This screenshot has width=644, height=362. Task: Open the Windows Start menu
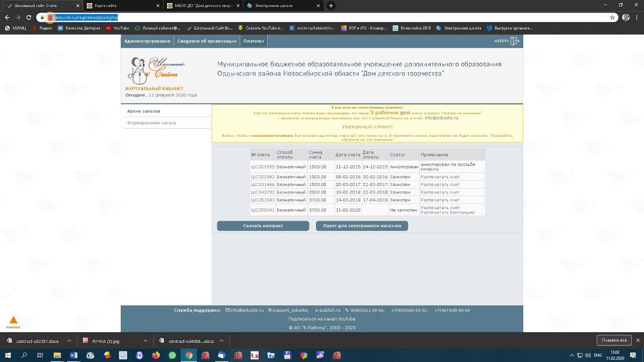8,355
